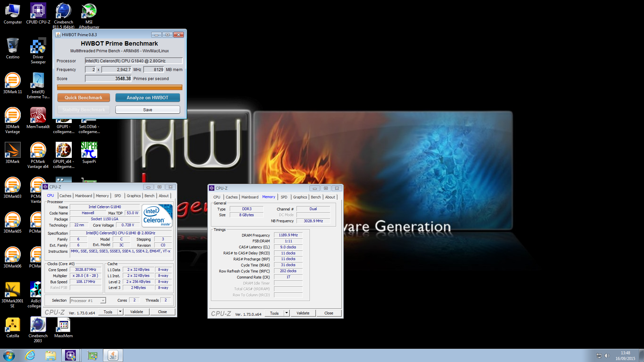Open Bench tab in right CPU-Z
This screenshot has height=362, width=644.
pyautogui.click(x=316, y=197)
